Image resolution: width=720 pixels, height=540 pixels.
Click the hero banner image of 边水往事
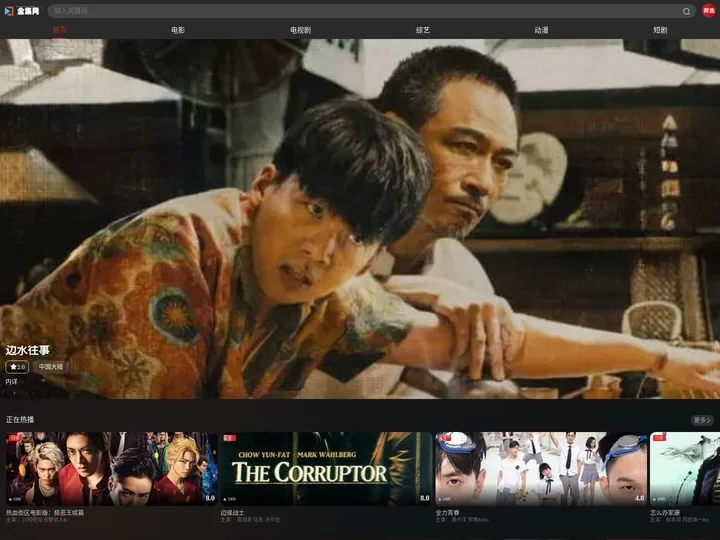click(360, 219)
